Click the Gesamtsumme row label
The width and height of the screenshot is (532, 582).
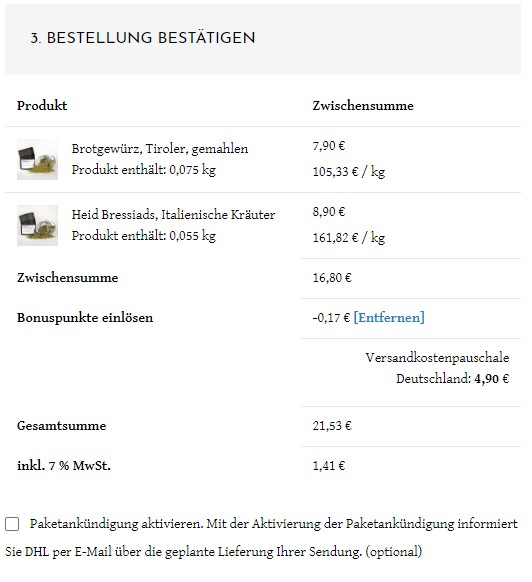[x=62, y=426]
